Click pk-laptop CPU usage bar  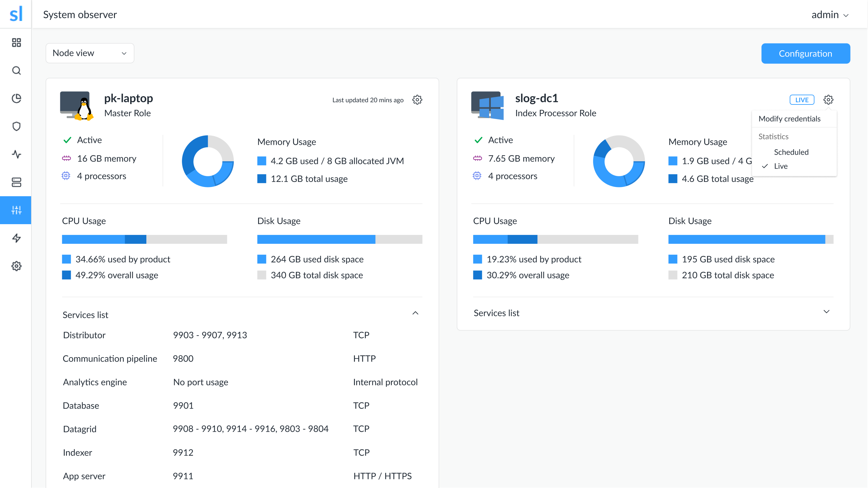(144, 239)
